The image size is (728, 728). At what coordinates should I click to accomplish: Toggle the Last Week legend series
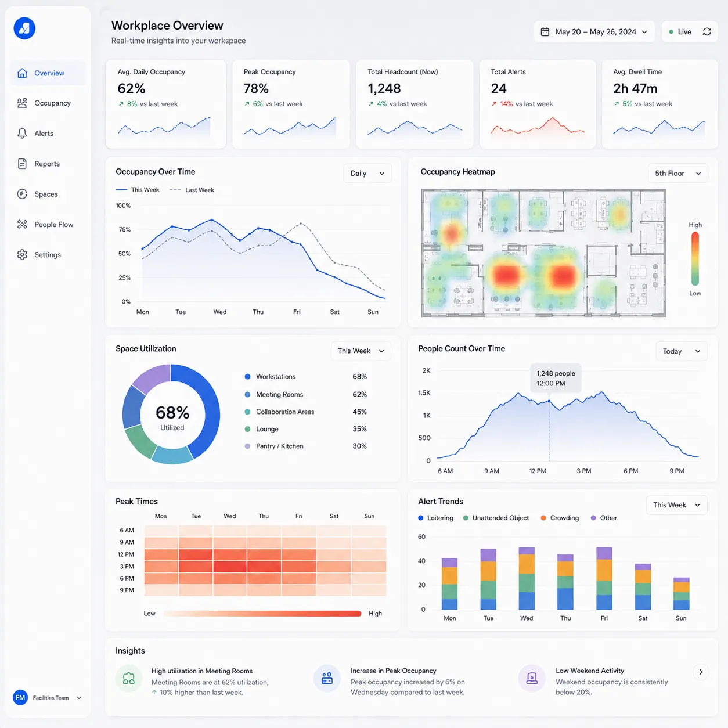(x=192, y=190)
